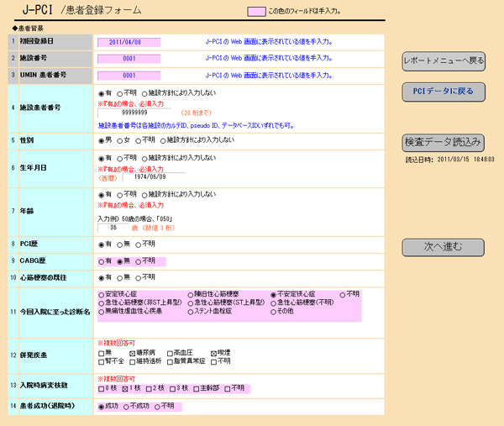Select 有 for 年齢

(x=102, y=195)
